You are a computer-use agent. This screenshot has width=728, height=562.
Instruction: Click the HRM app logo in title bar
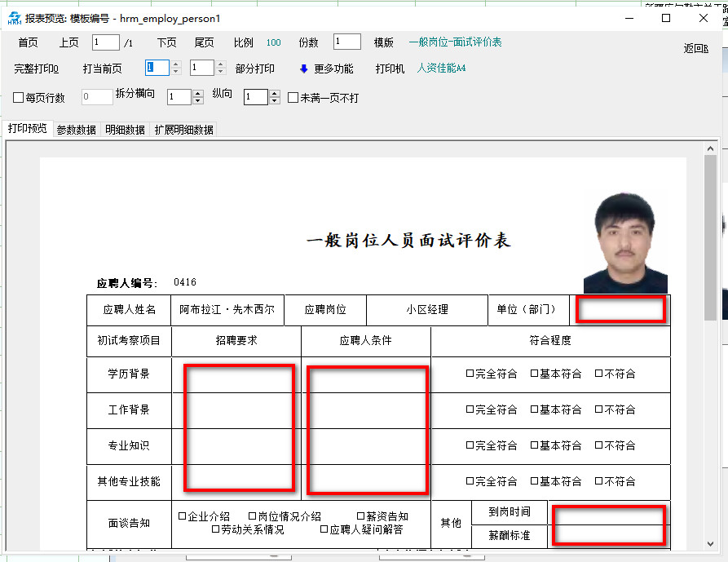coord(14,18)
